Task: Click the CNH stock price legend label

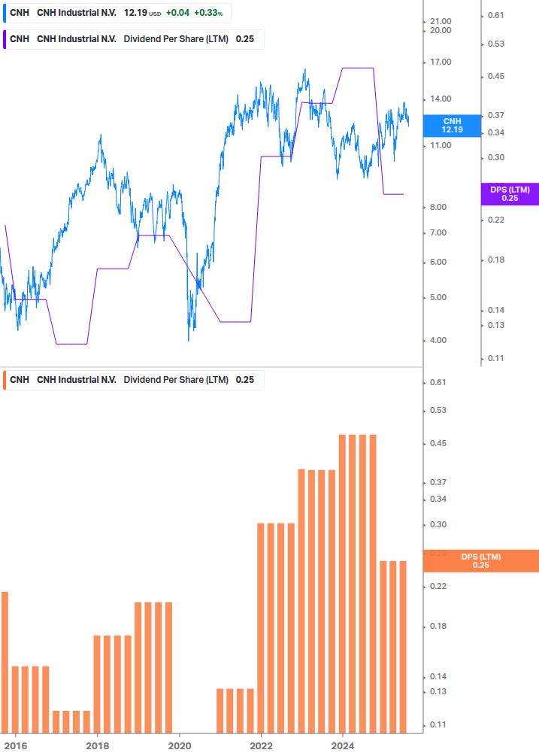Action: point(117,13)
